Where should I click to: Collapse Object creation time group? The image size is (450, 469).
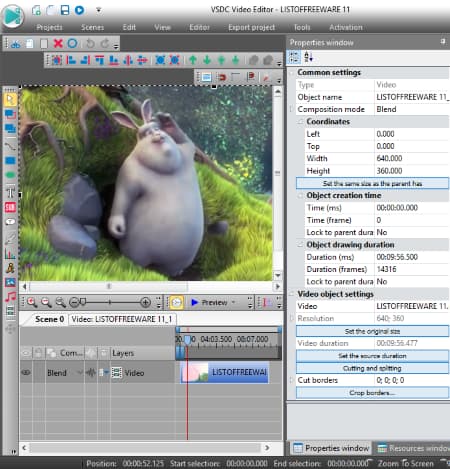(301, 196)
